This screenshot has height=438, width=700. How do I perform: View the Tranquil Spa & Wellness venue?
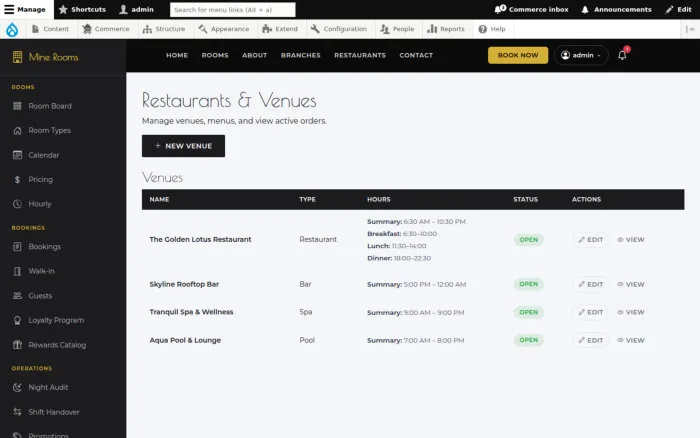coord(631,312)
